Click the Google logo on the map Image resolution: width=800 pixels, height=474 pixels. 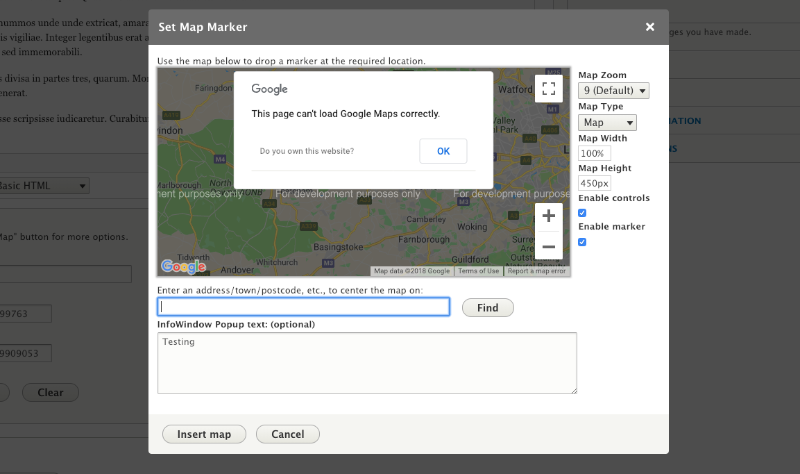pyautogui.click(x=183, y=266)
